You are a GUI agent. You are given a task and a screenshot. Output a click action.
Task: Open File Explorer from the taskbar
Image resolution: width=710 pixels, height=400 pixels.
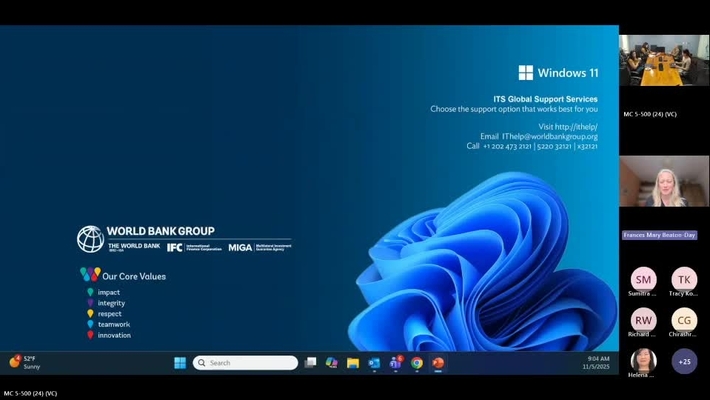coord(353,363)
